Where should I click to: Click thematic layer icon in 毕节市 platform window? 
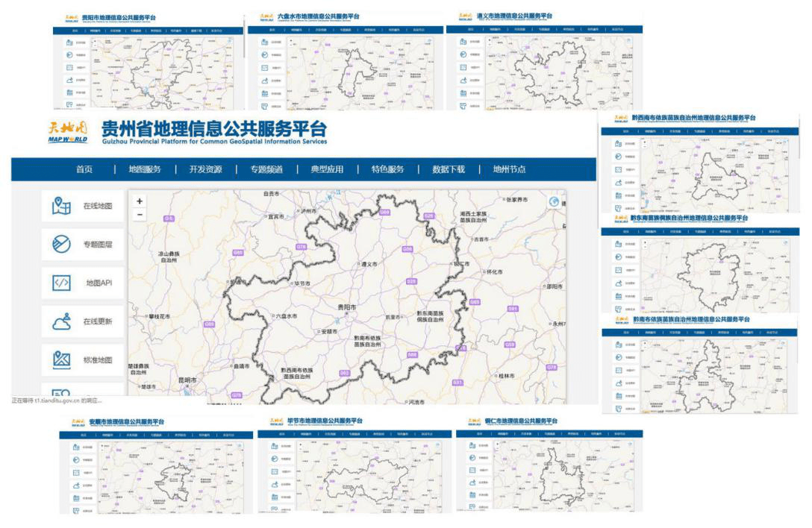275,459
